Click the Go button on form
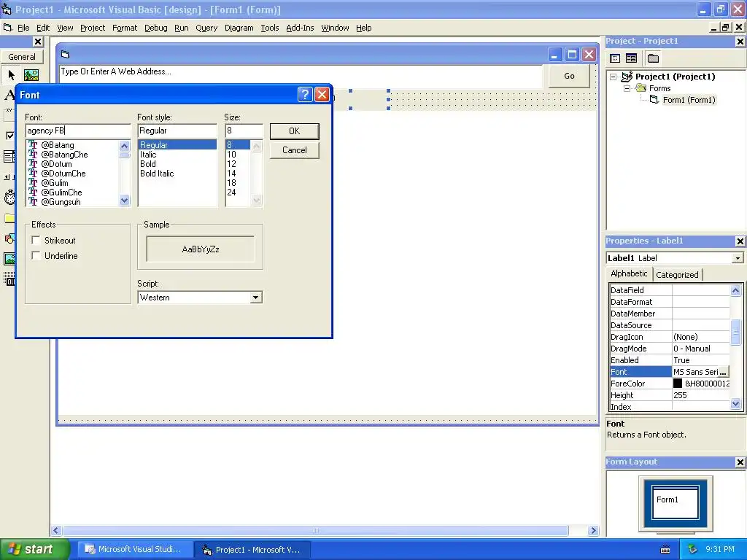The width and height of the screenshot is (747, 560). tap(569, 76)
